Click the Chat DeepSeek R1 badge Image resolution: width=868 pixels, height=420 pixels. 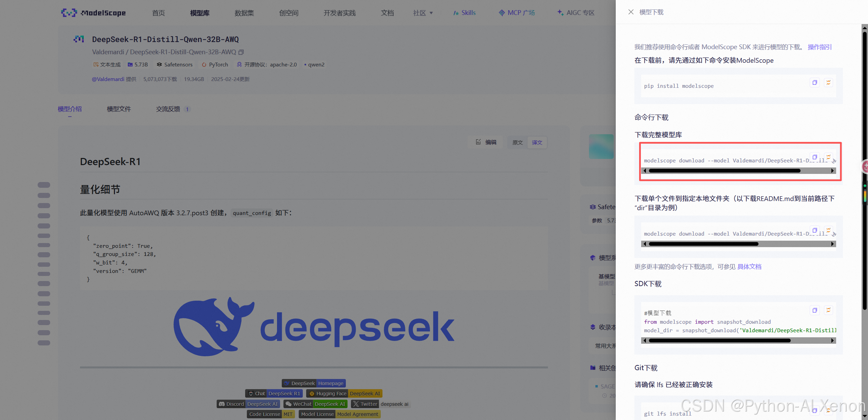pos(274,394)
